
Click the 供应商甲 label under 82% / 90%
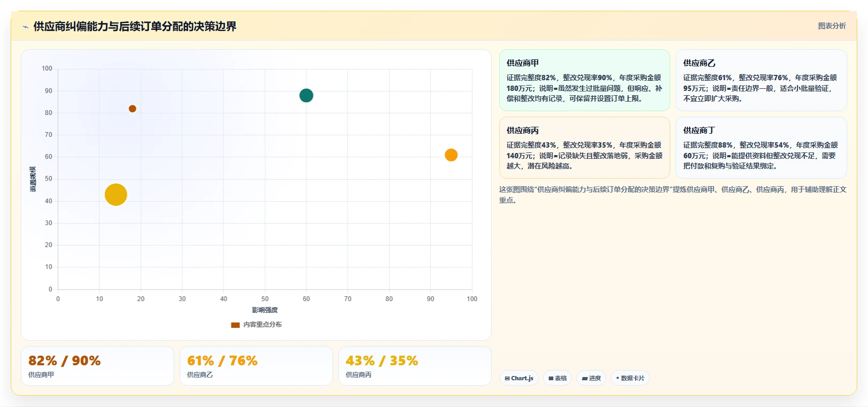(x=41, y=375)
